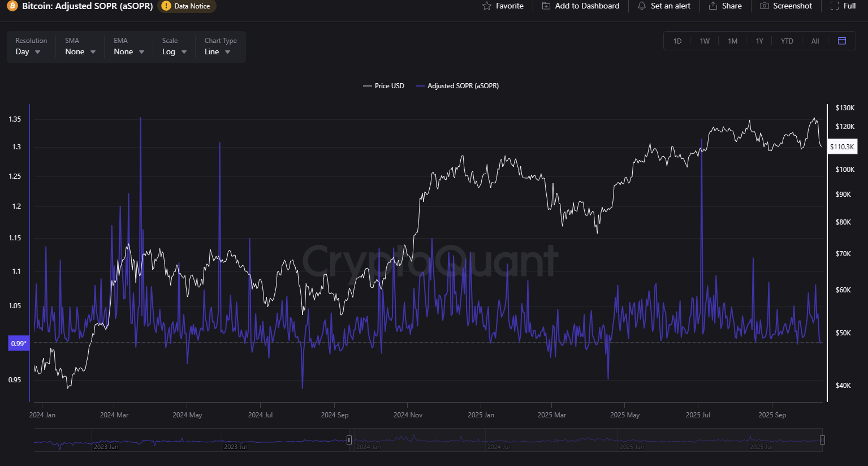Click Add to Dashboard text

click(x=587, y=6)
